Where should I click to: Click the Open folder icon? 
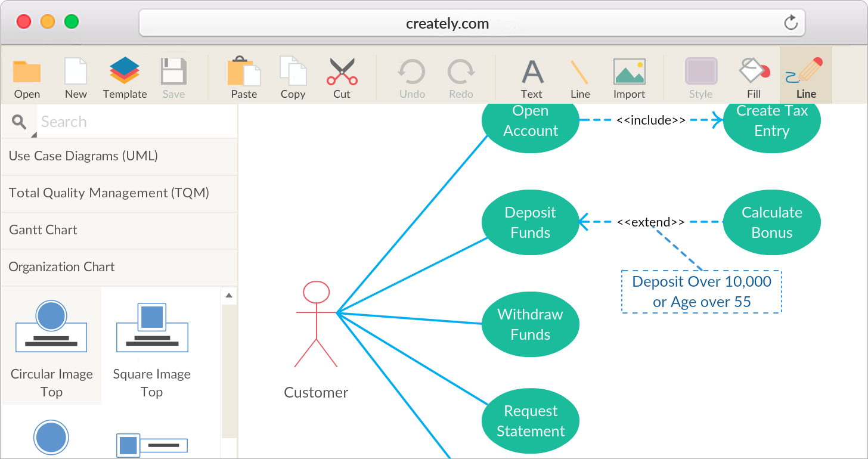coord(27,72)
